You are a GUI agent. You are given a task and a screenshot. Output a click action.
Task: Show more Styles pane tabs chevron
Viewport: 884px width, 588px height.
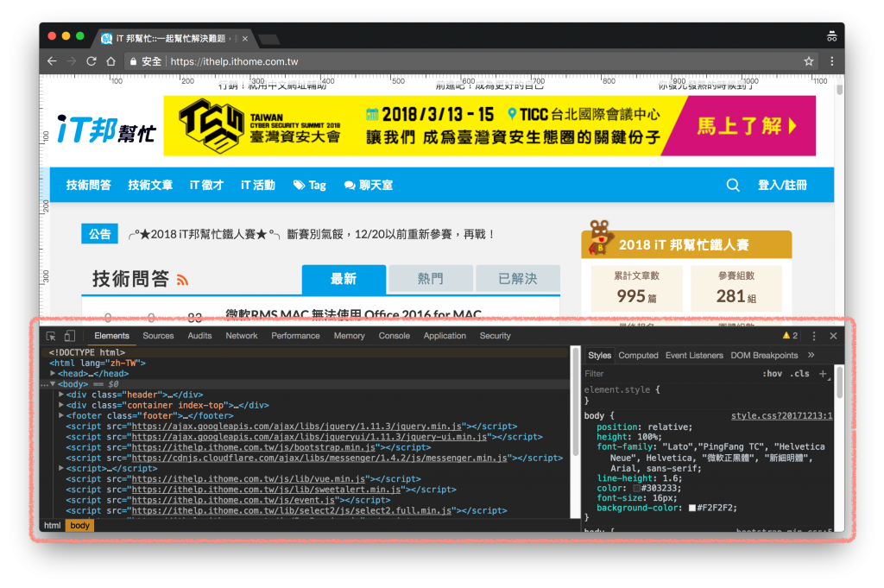tap(811, 355)
